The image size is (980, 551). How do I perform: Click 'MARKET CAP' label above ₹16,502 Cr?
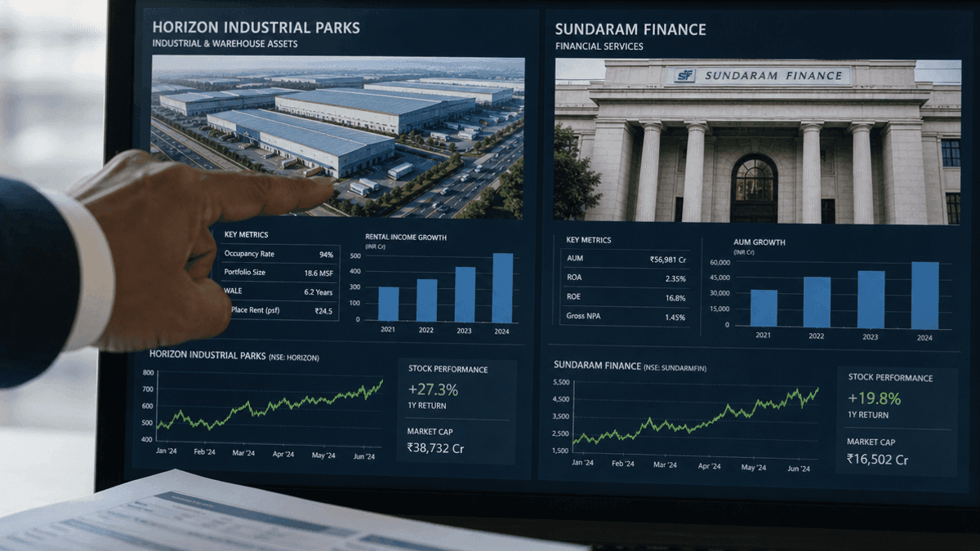pos(871,442)
